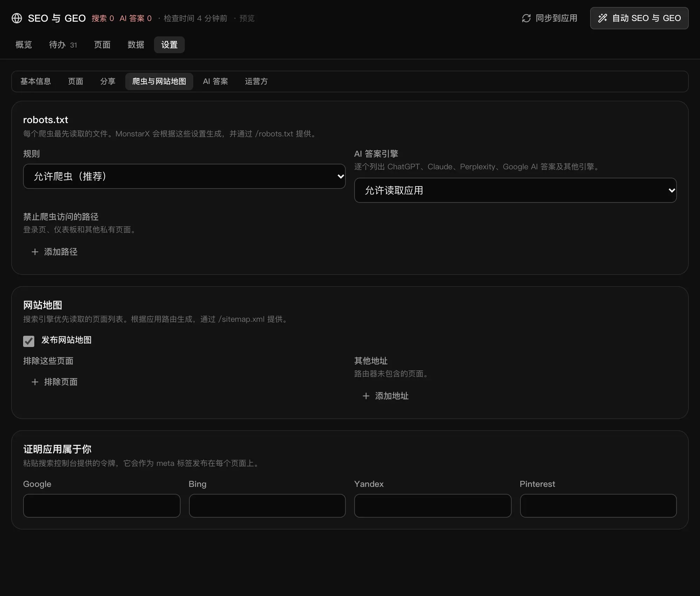Click the 证明应用属于你 section heading
The image size is (700, 596).
57,449
